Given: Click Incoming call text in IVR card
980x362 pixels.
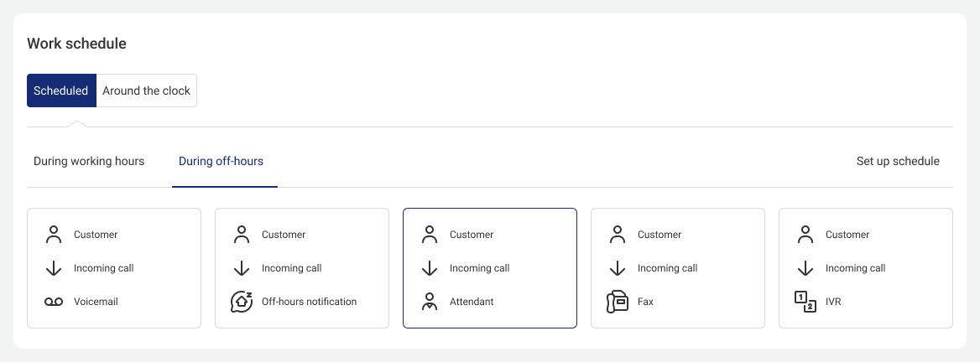Looking at the screenshot, I should [x=856, y=268].
